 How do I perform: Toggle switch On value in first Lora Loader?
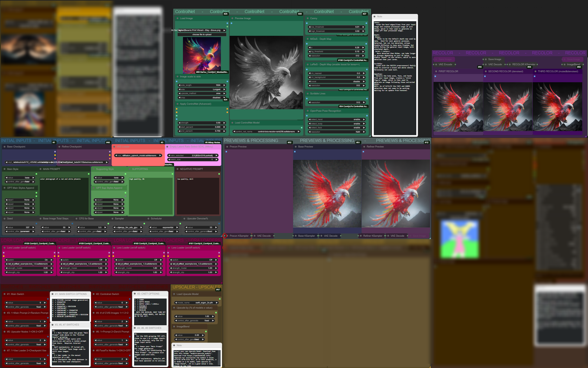[x=29, y=260]
